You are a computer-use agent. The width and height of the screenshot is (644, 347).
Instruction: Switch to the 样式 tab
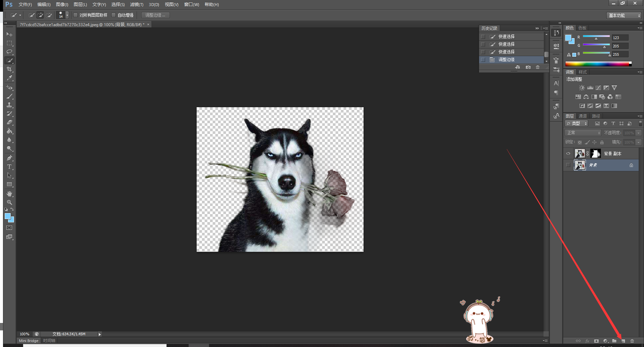(x=583, y=72)
